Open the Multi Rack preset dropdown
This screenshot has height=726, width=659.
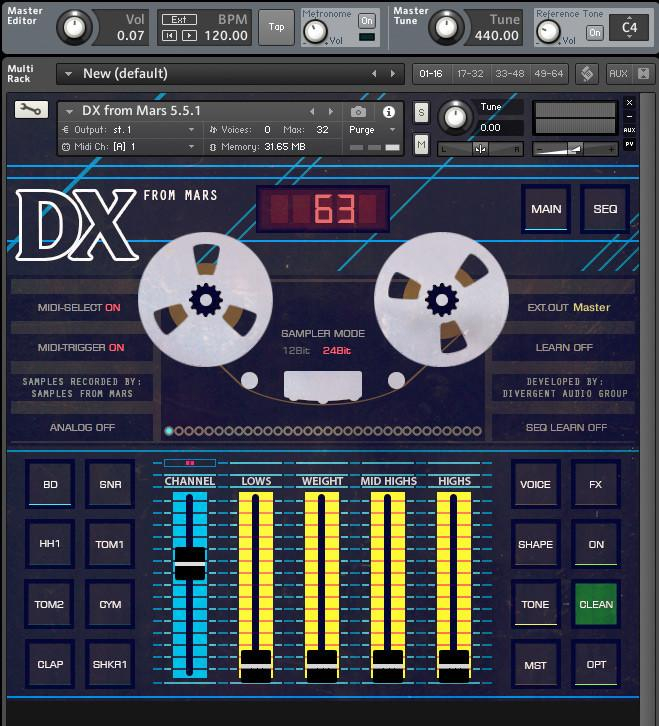[x=68, y=73]
